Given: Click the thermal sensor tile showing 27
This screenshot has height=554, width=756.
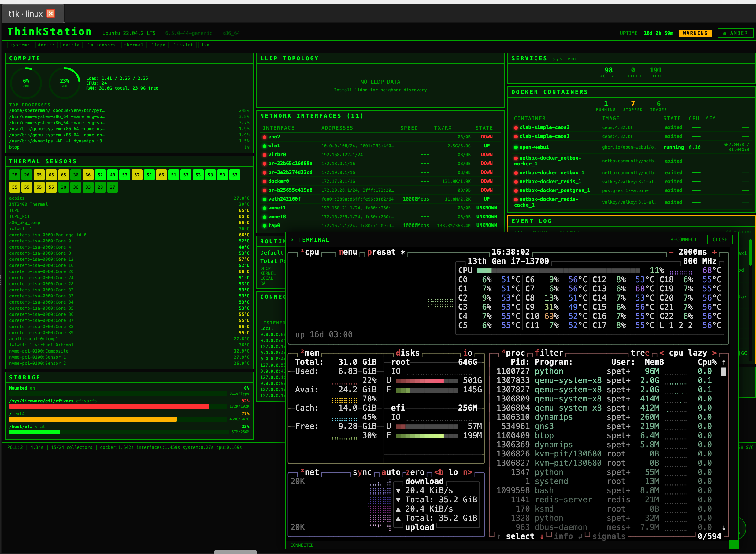Looking at the screenshot, I should (112, 187).
